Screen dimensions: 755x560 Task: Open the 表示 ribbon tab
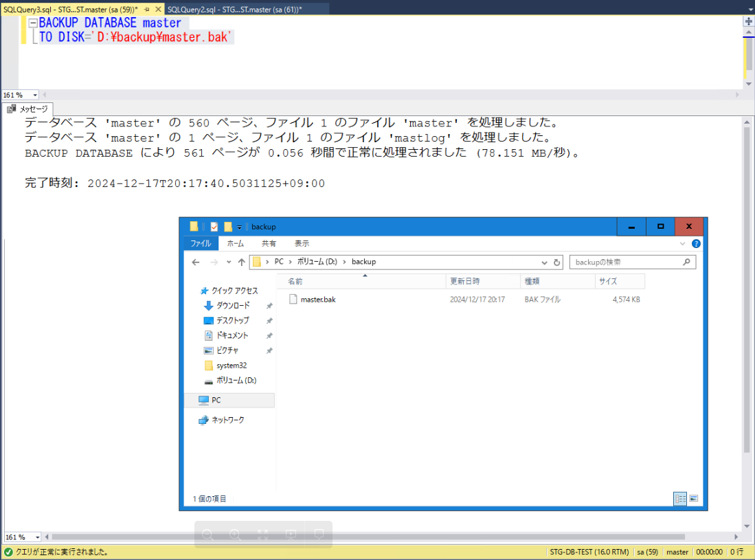302,243
